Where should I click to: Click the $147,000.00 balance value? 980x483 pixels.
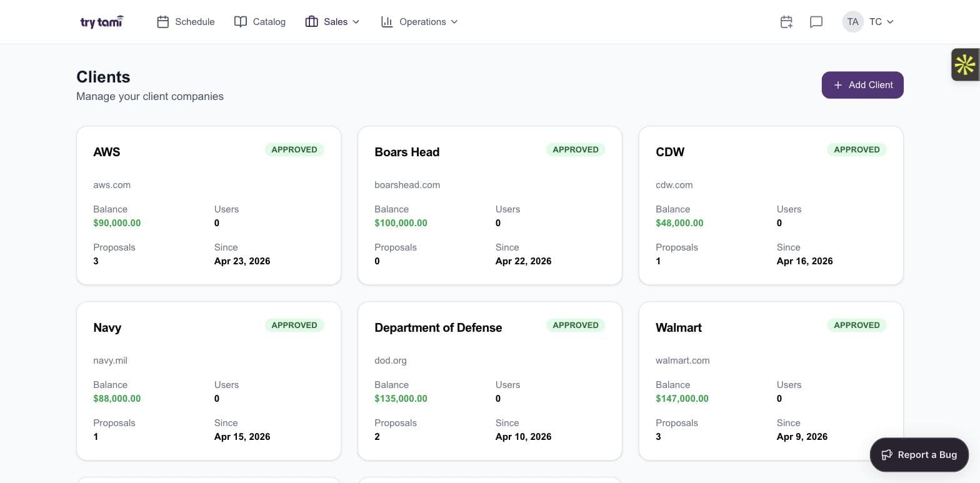point(682,399)
